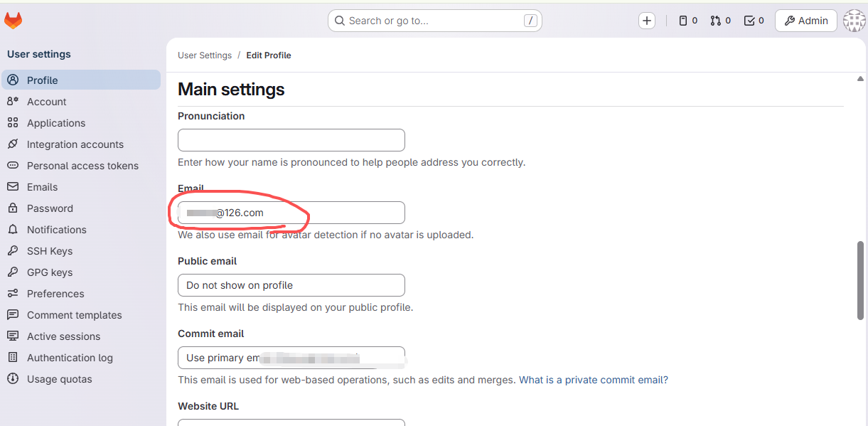
Task: Select Profile in the sidebar
Action: (43, 80)
